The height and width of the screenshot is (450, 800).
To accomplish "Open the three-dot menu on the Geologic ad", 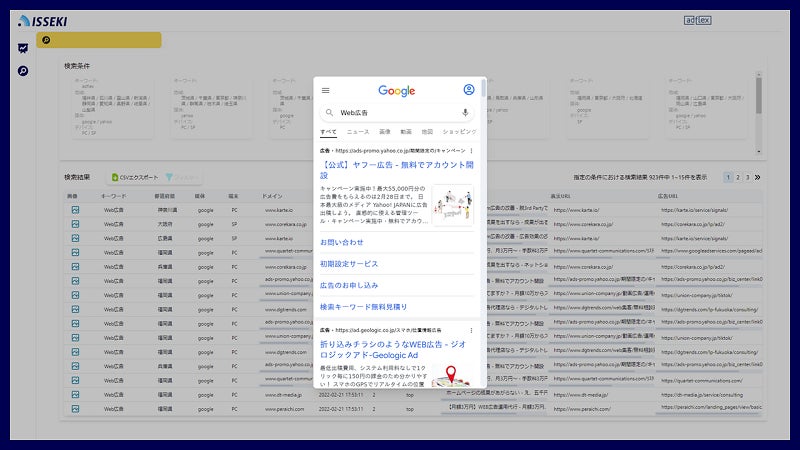I will click(x=471, y=330).
